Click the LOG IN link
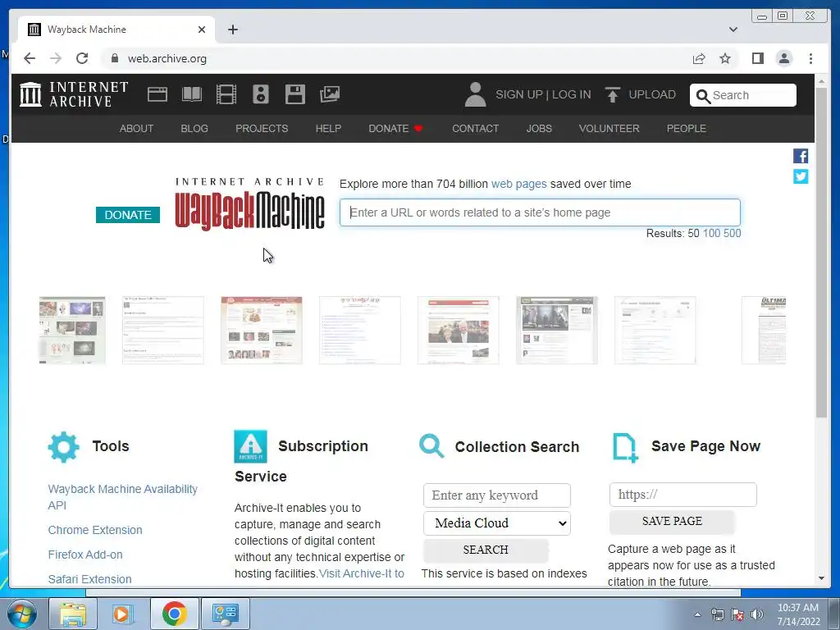Screen dimensions: 840x630 [571, 94]
